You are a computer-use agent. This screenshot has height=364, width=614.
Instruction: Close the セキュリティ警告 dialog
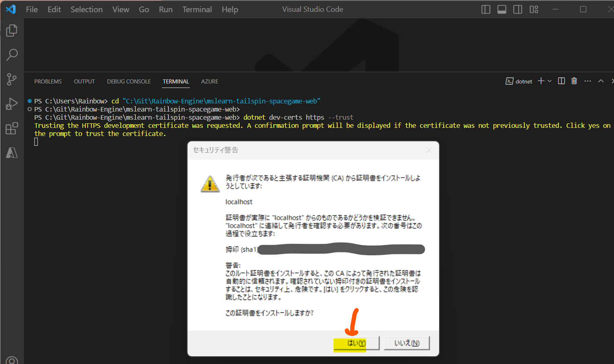point(429,150)
